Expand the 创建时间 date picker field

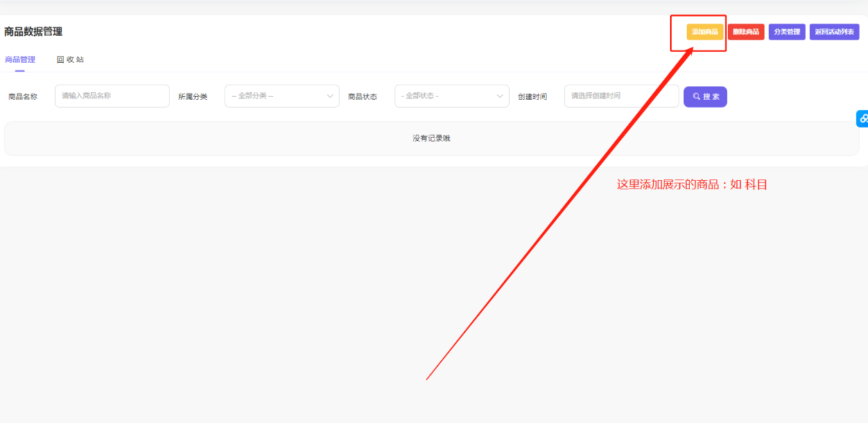click(621, 96)
